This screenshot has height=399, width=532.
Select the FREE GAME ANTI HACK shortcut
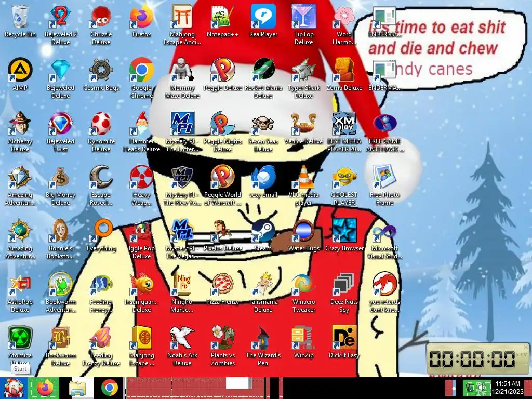click(x=384, y=132)
